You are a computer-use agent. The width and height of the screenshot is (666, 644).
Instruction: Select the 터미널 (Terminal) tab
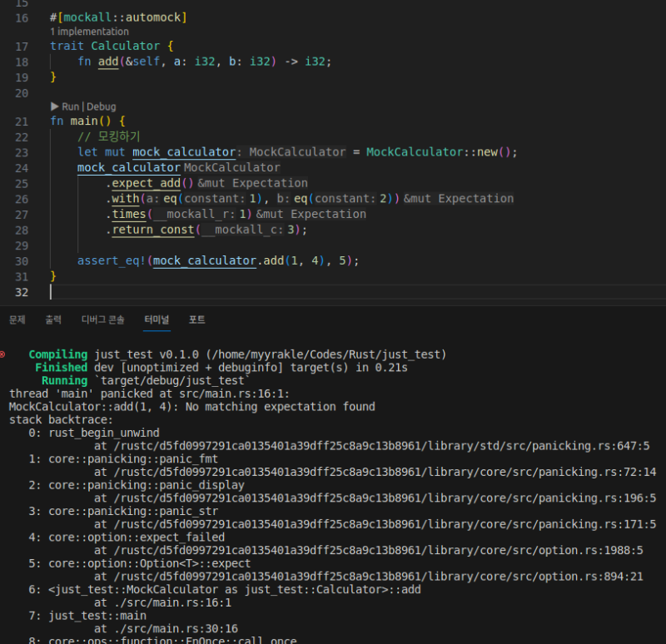156,320
